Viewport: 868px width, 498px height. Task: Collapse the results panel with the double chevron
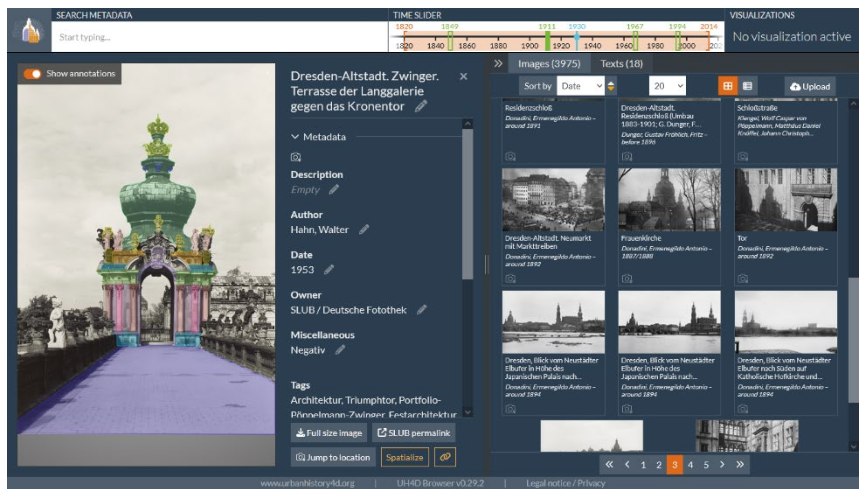point(498,64)
